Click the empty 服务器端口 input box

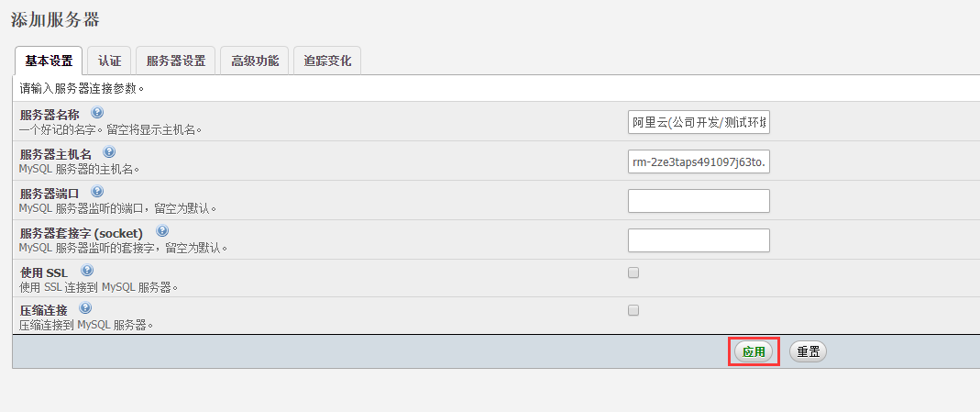[x=699, y=201]
